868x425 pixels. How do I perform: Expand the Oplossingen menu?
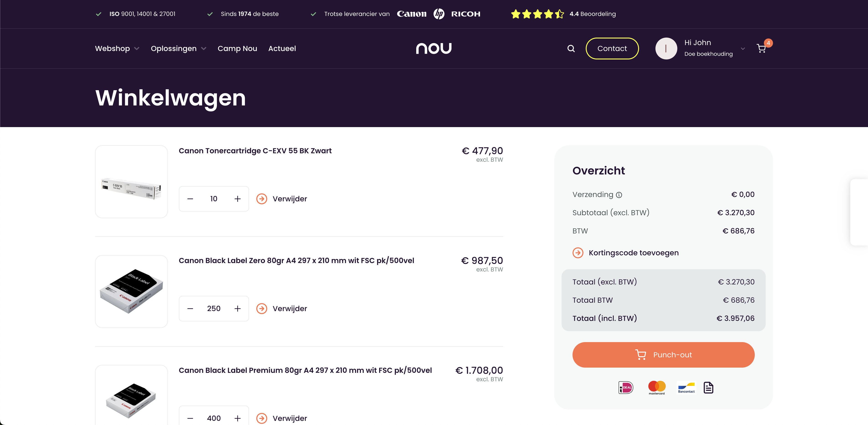[178, 48]
